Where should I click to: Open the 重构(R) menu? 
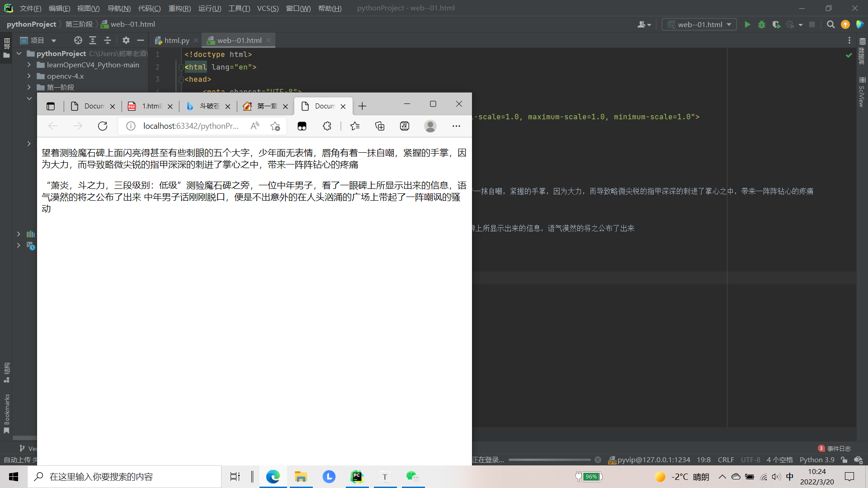(179, 8)
